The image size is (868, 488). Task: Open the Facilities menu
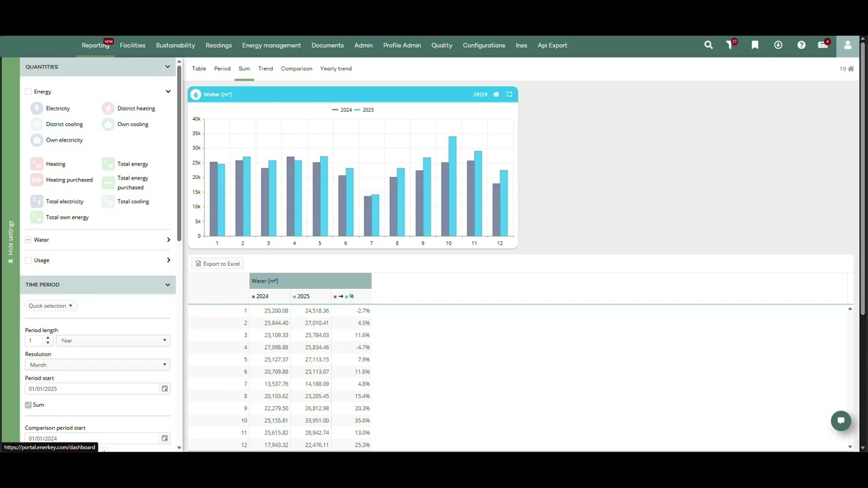point(132,45)
